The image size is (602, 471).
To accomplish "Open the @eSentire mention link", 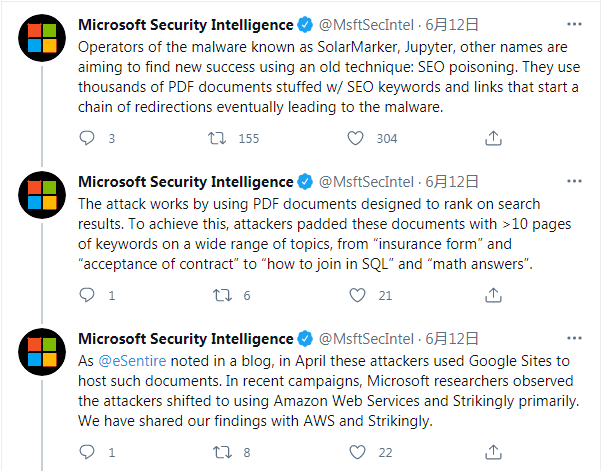I will [132, 361].
